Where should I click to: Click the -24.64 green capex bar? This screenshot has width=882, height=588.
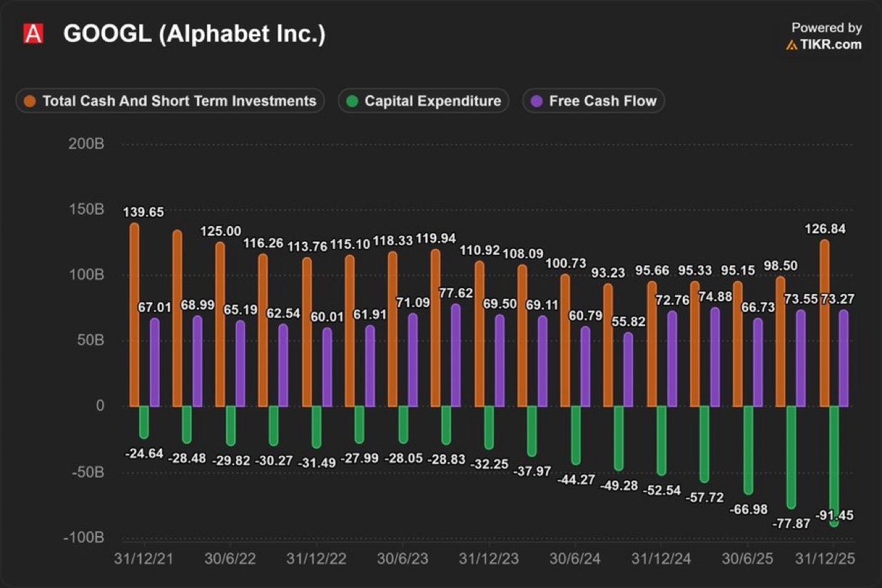pyautogui.click(x=144, y=422)
